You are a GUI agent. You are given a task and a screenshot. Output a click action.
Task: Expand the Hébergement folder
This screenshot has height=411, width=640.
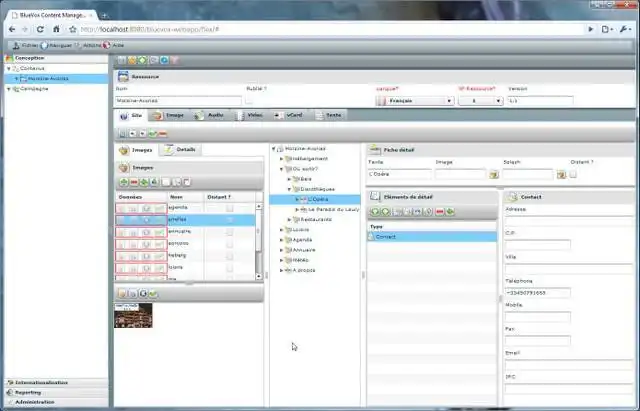pos(281,159)
